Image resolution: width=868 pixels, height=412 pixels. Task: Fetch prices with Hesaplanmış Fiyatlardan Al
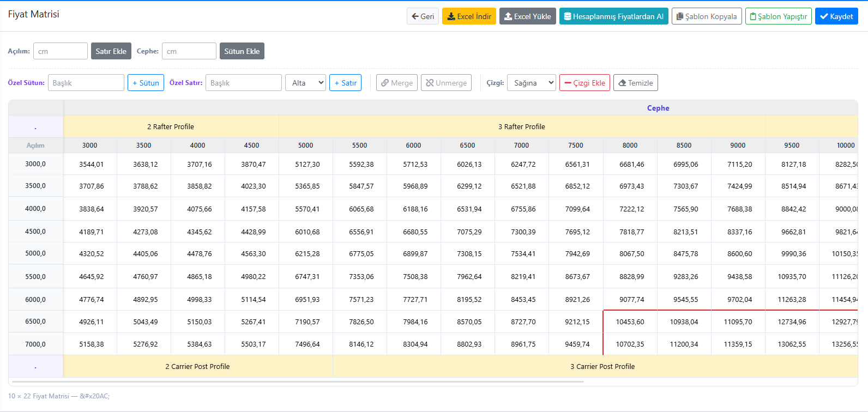coord(614,16)
